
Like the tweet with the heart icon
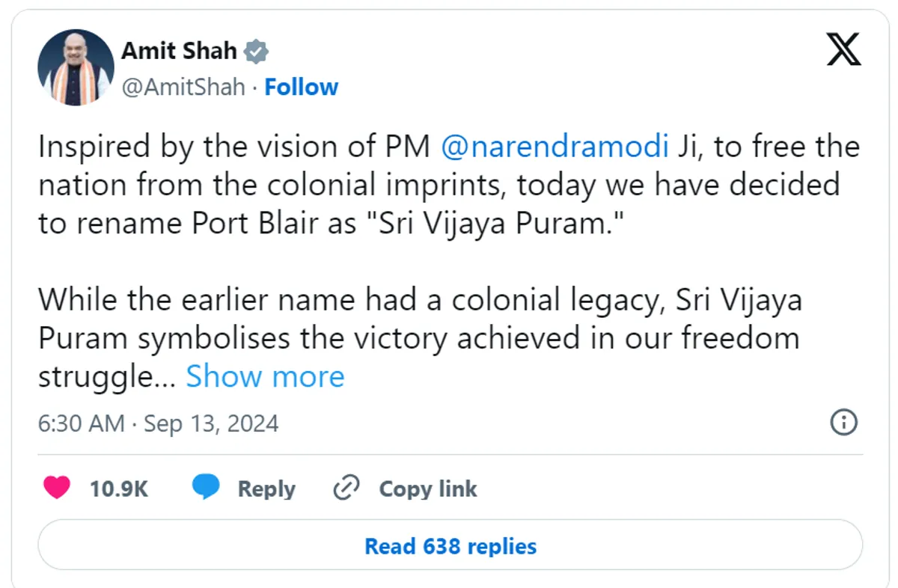[56, 489]
